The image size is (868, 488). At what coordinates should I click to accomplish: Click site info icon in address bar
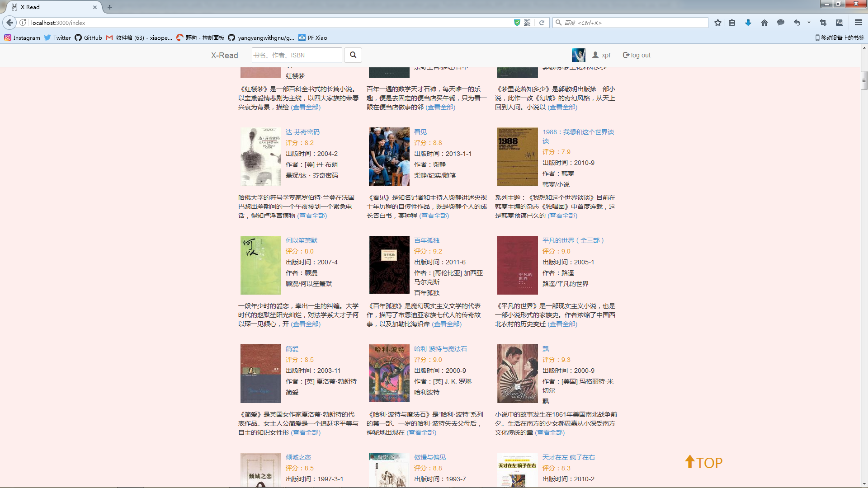tap(23, 23)
